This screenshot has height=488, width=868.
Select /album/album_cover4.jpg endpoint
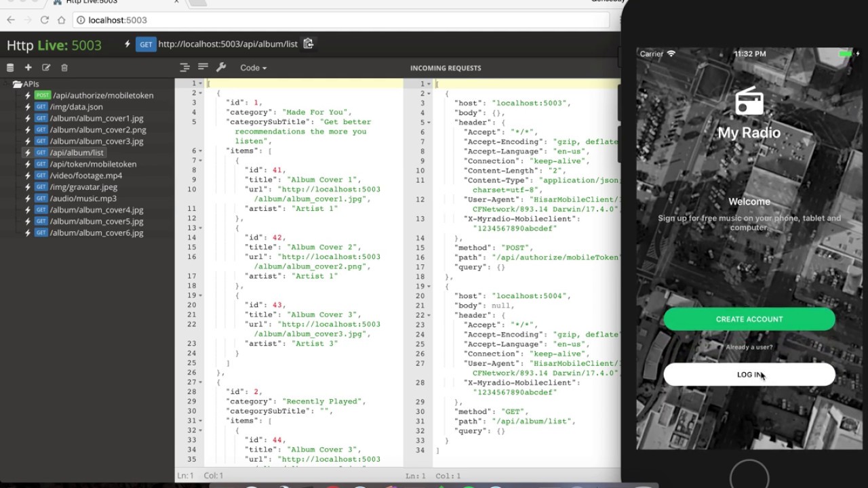96,210
